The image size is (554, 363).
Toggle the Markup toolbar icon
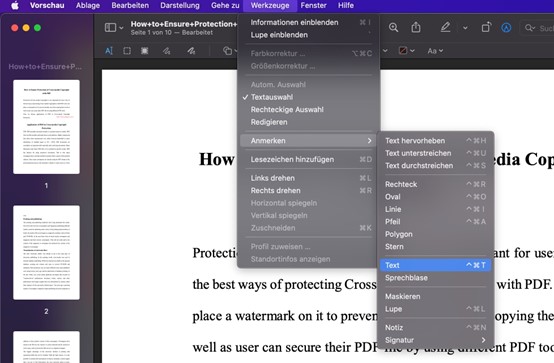(x=506, y=28)
